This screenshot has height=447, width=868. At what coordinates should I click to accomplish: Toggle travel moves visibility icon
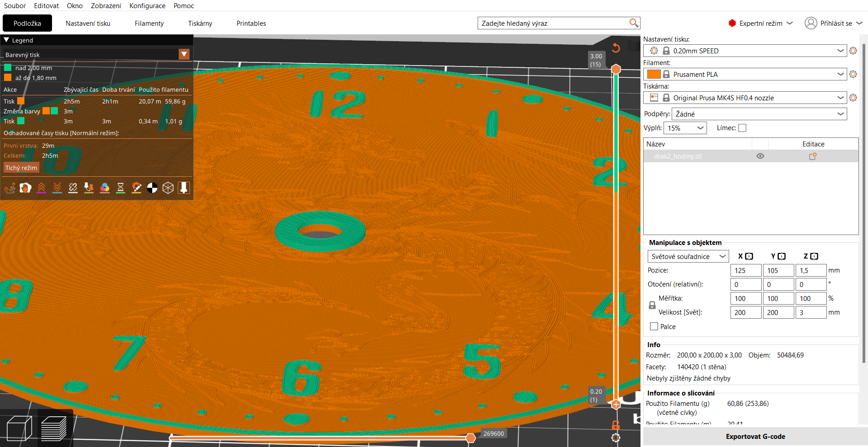click(x=9, y=188)
